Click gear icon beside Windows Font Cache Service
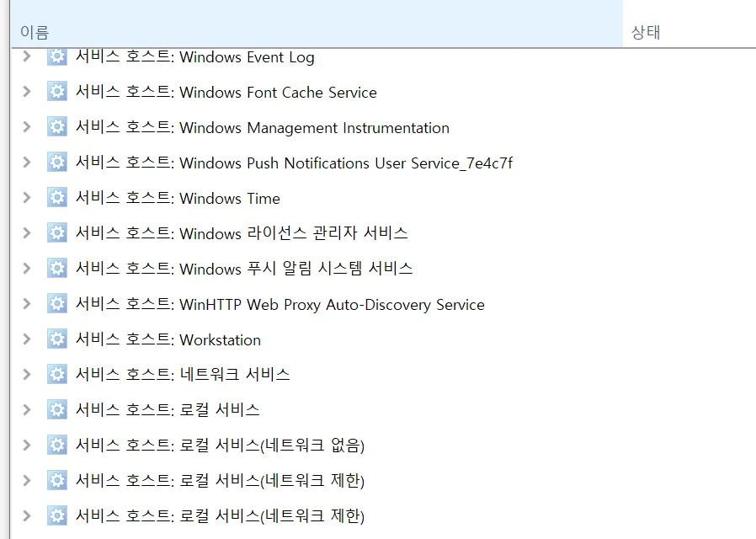The image size is (756, 539). tap(57, 92)
